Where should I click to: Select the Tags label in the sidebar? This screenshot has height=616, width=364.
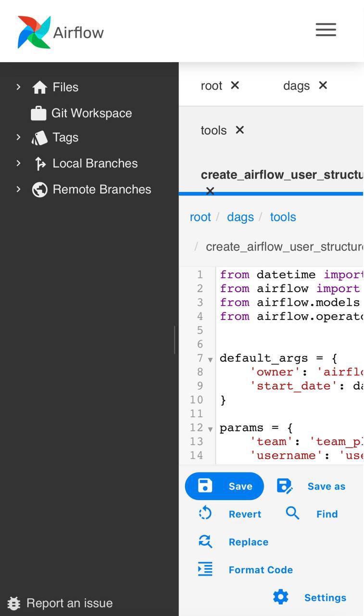[65, 138]
